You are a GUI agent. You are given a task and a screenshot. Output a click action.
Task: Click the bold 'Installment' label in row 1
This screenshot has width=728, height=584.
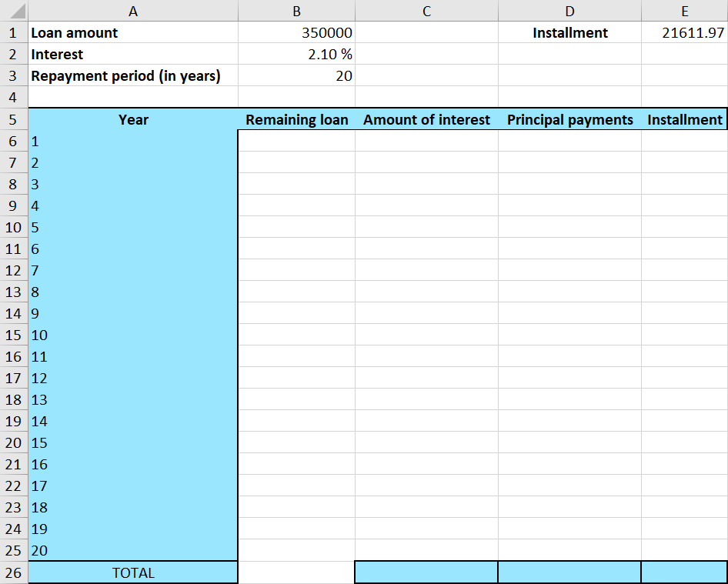tap(569, 32)
